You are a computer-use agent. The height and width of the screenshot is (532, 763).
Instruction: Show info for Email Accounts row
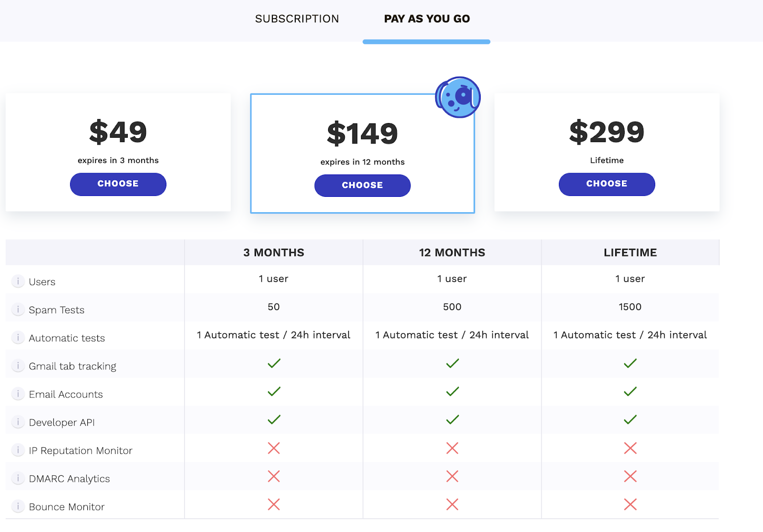point(18,394)
